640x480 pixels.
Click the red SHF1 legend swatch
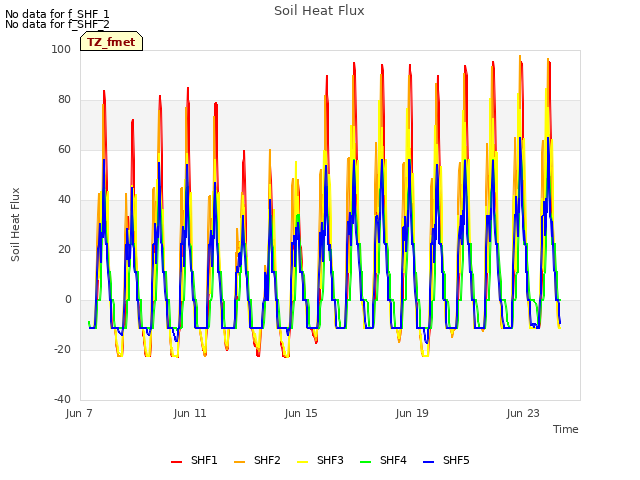(176, 462)
